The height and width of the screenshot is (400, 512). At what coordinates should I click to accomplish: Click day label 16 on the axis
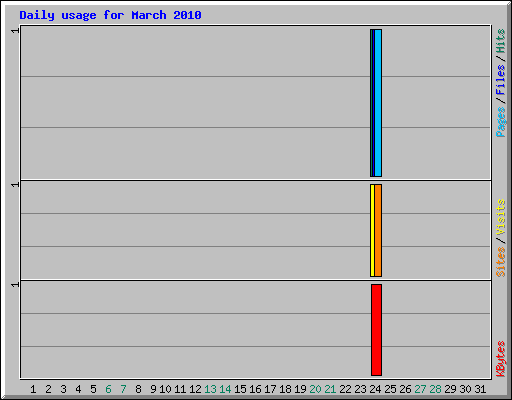(x=255, y=389)
